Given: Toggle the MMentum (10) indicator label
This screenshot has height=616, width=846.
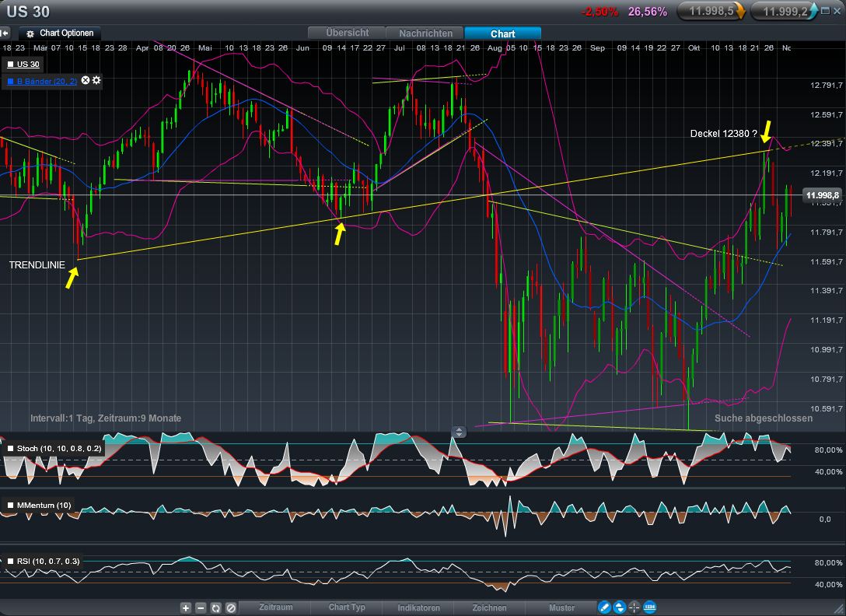Looking at the screenshot, I should coord(44,506).
